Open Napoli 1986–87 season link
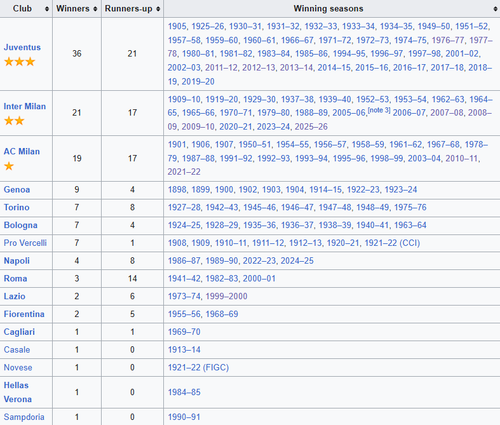Image resolution: width=500 pixels, height=425 pixels. (x=184, y=261)
